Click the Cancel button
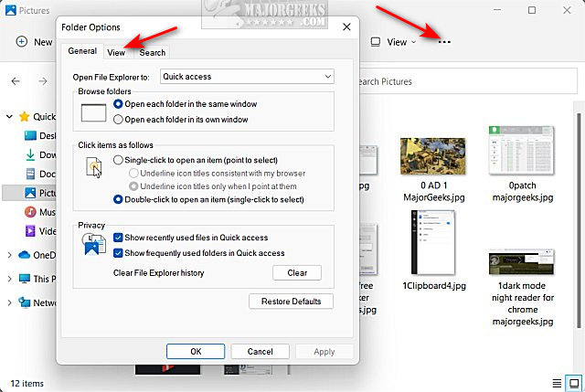Screen dimensions: 585x392 coord(260,352)
